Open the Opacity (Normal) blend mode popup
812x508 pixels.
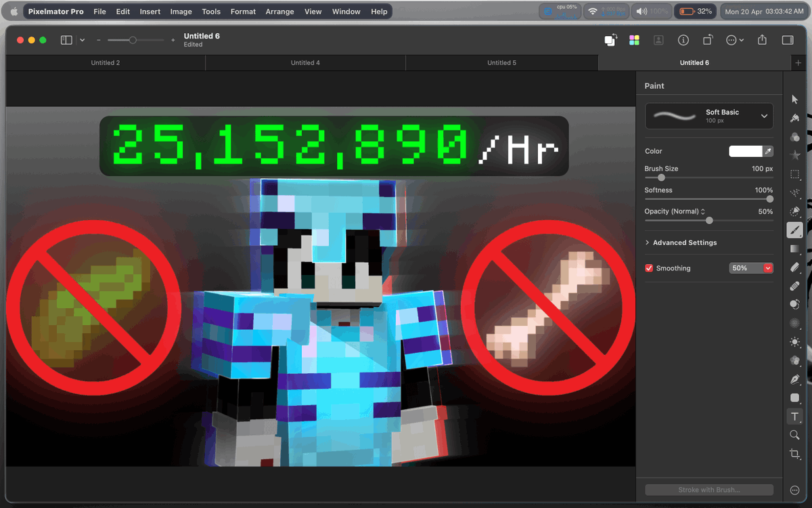coord(675,211)
